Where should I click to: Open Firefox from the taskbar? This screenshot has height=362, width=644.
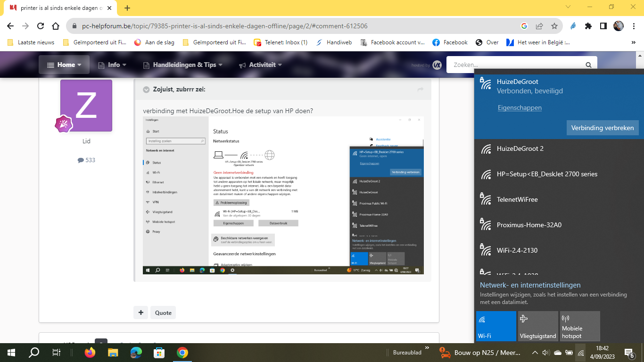90,353
